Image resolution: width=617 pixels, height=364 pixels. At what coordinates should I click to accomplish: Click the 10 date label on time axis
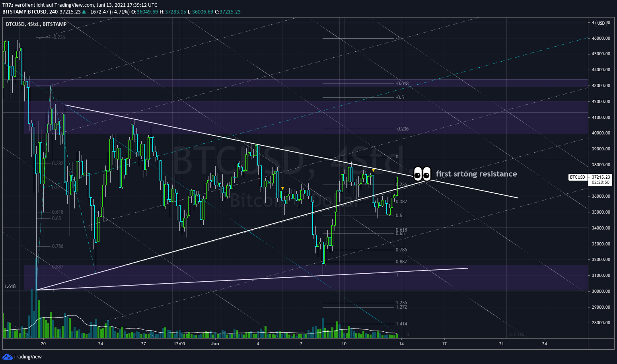pos(344,344)
